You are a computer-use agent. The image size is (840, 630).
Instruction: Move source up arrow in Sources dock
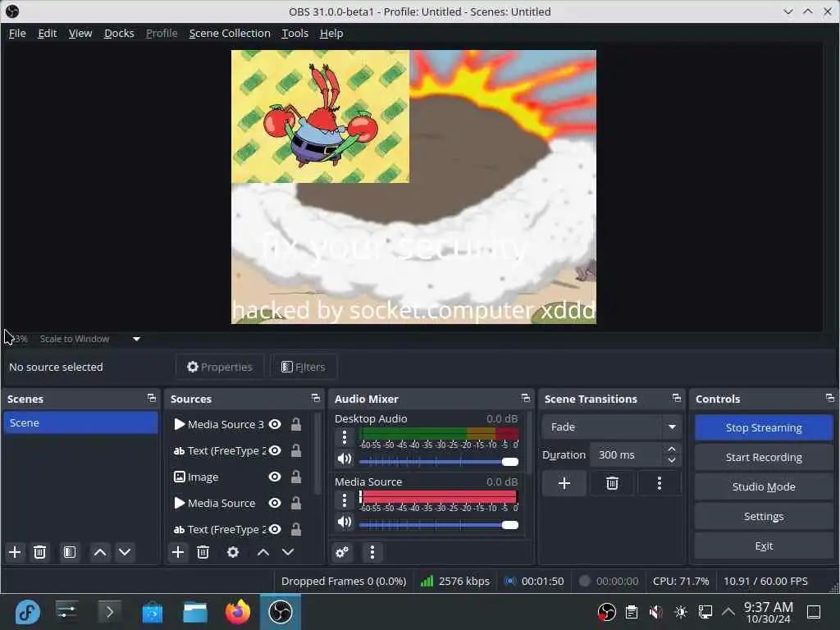click(x=263, y=552)
